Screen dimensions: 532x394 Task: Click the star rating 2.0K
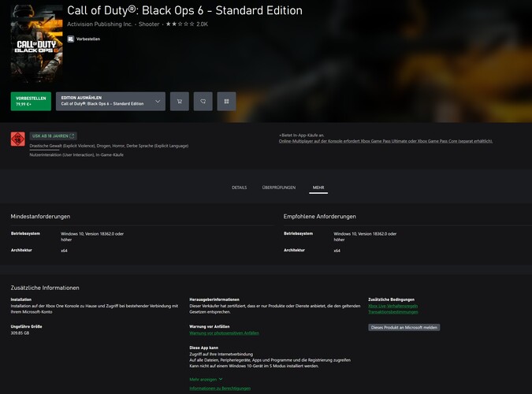coord(187,24)
